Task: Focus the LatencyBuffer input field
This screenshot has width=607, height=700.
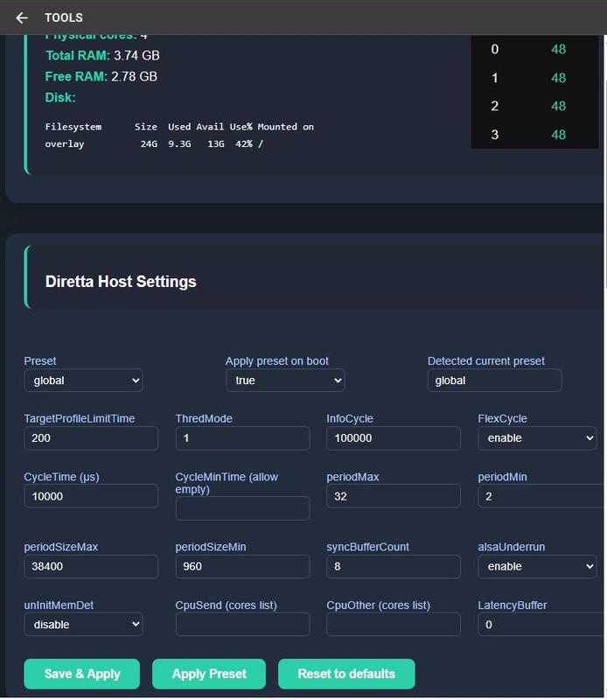Action: pos(541,624)
